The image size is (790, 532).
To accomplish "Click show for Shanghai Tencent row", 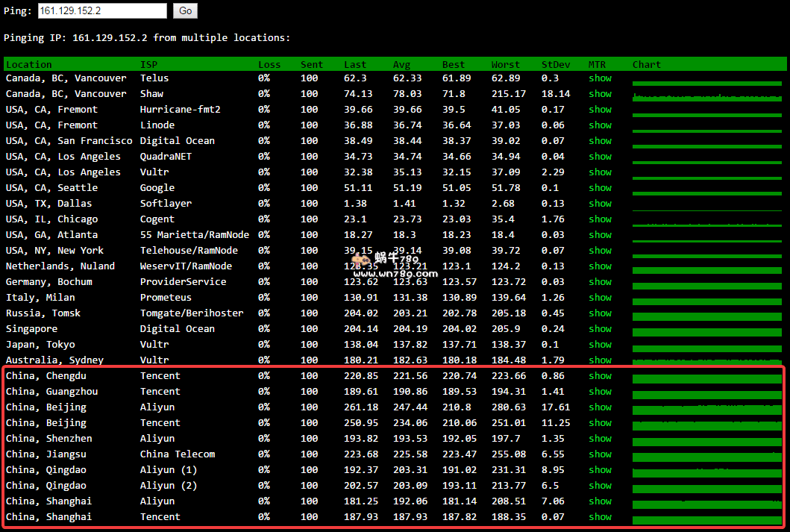I will 600,517.
